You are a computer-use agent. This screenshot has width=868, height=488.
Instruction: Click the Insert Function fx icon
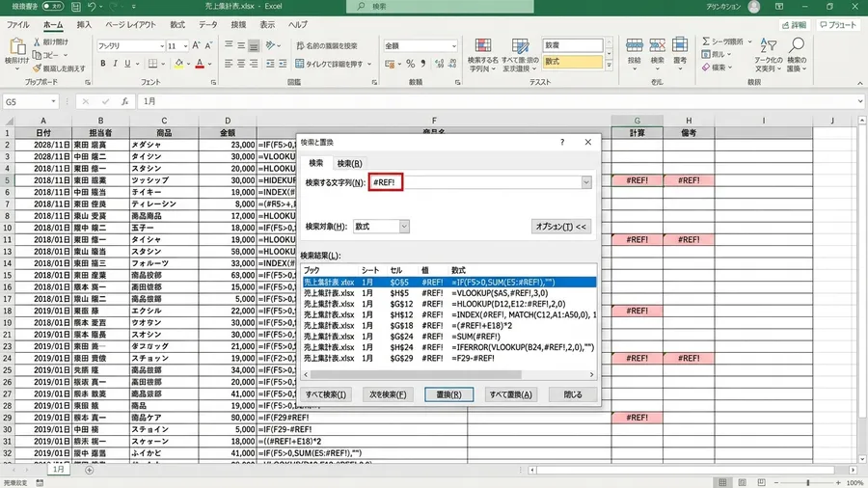coord(125,102)
